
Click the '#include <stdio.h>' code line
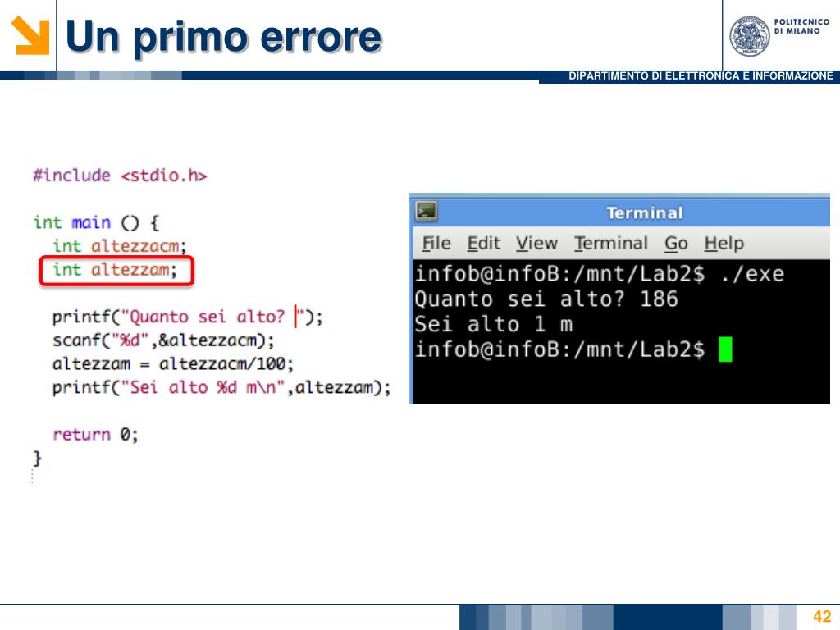click(x=120, y=176)
